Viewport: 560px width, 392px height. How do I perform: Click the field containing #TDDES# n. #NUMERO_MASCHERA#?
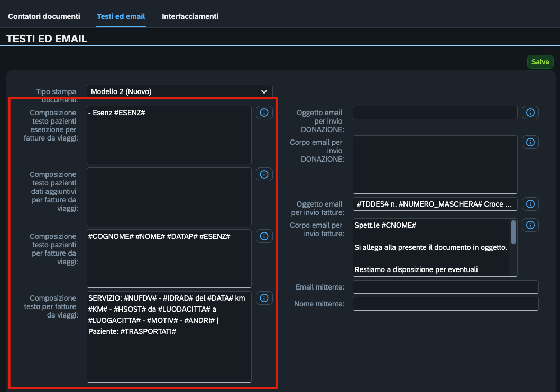[435, 204]
